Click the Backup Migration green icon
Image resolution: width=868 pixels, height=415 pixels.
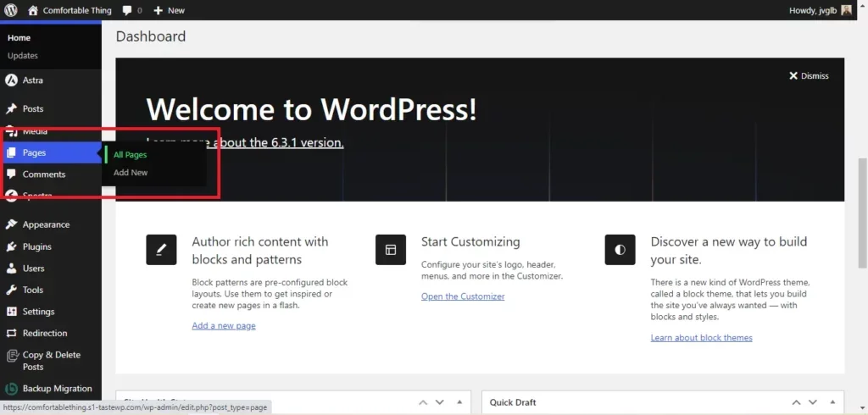click(11, 389)
